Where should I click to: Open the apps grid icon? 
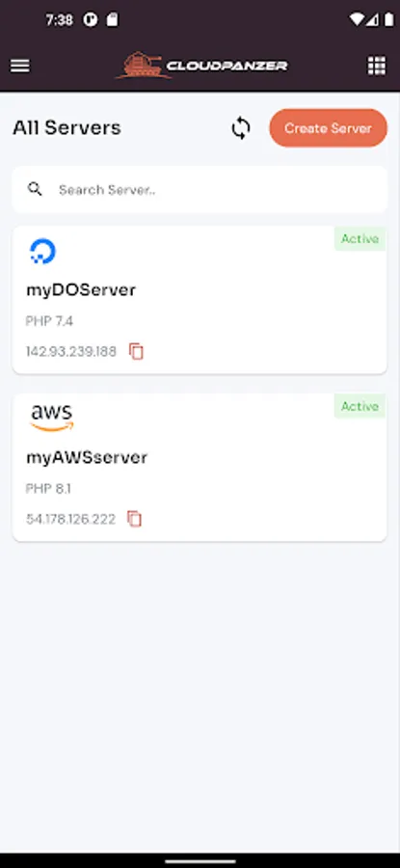[377, 66]
